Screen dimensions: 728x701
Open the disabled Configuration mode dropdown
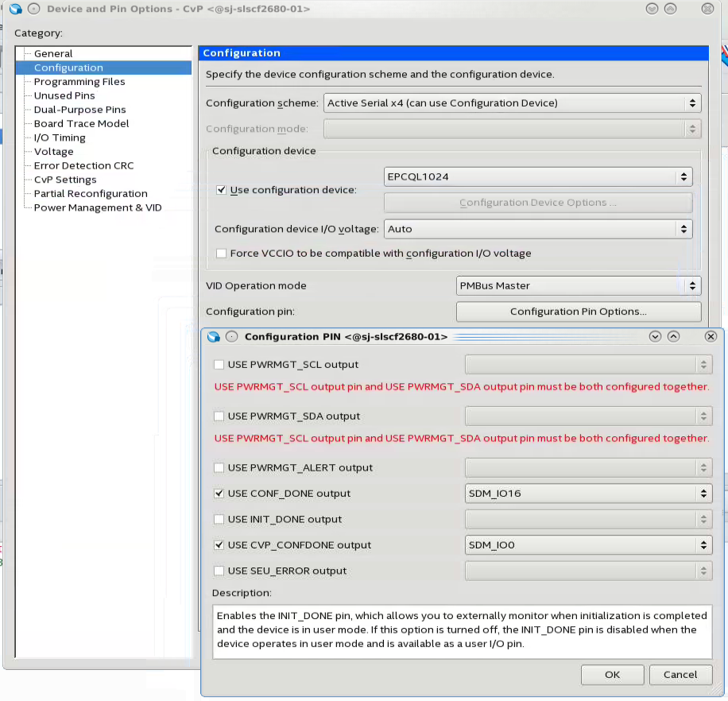[512, 129]
